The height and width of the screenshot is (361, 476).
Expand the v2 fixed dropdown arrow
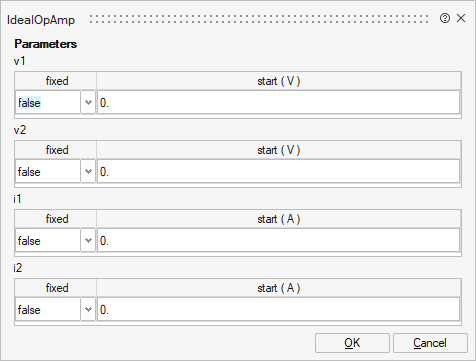click(x=88, y=172)
